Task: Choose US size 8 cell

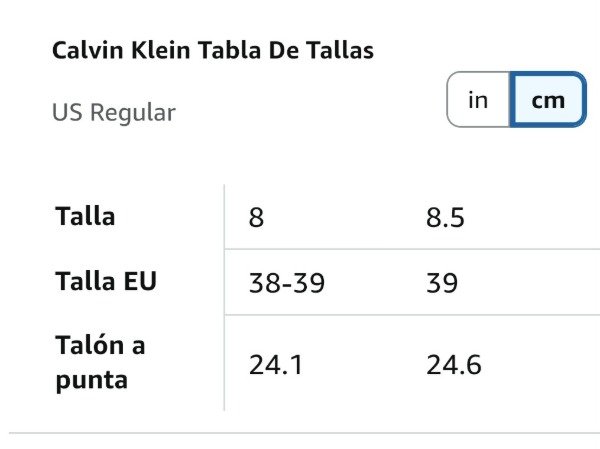Action: click(x=257, y=217)
